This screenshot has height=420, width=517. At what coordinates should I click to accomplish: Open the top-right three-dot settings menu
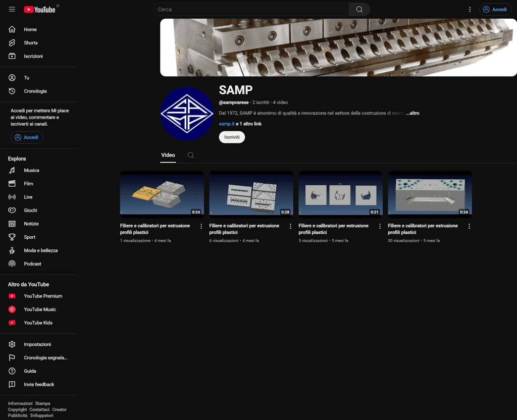470,10
